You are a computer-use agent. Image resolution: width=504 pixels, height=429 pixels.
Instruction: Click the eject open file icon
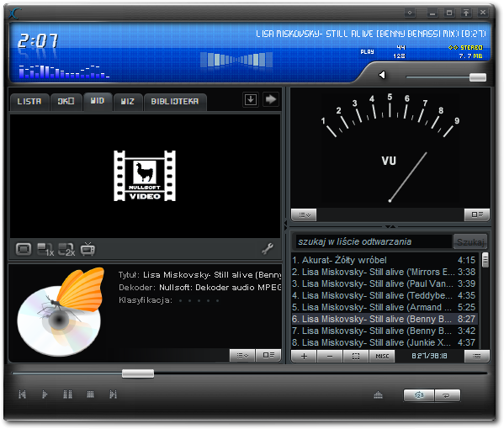pos(379,395)
